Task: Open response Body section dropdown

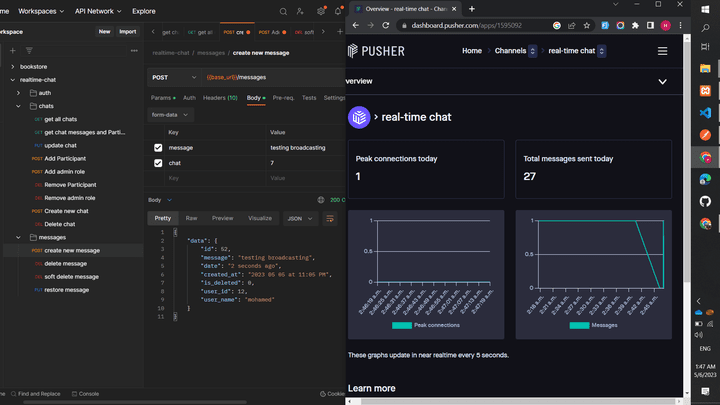Action: coord(160,200)
